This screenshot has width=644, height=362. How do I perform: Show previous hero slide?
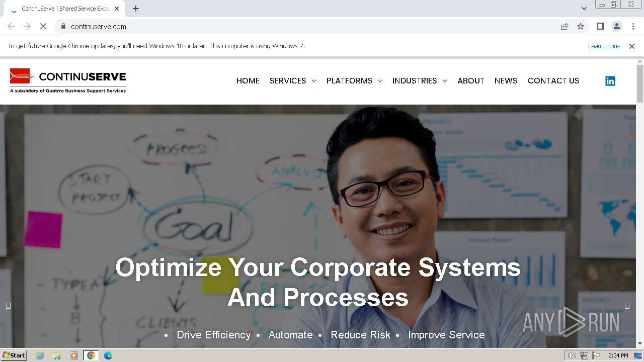[x=8, y=306]
